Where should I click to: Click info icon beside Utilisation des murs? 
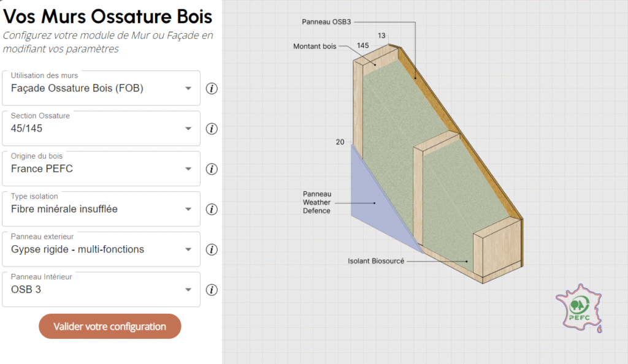tap(212, 88)
